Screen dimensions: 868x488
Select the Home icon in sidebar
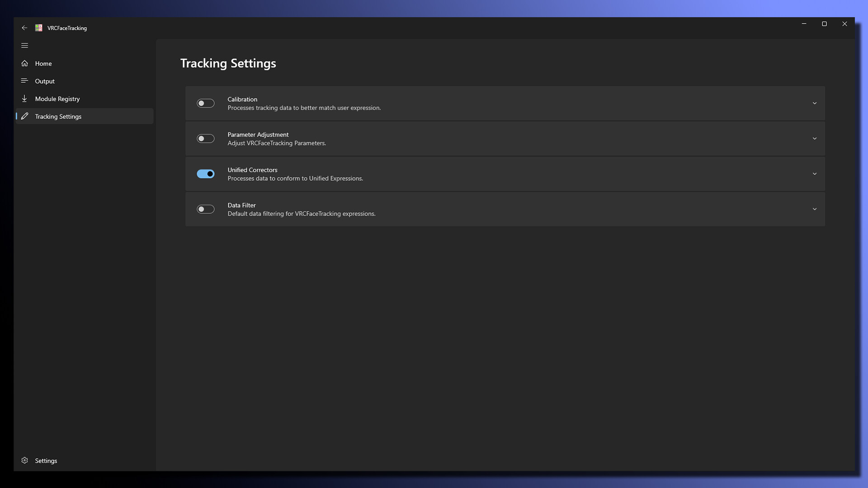click(25, 63)
